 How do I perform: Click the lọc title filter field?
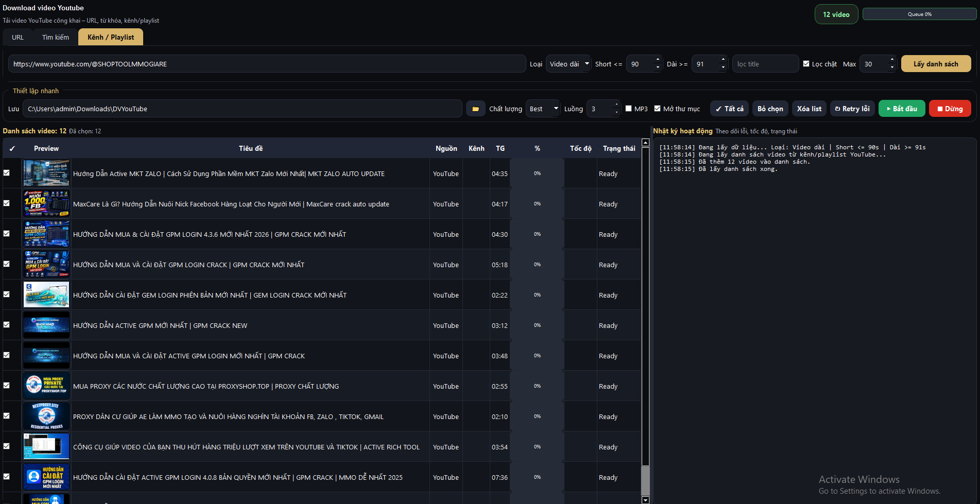pyautogui.click(x=765, y=64)
